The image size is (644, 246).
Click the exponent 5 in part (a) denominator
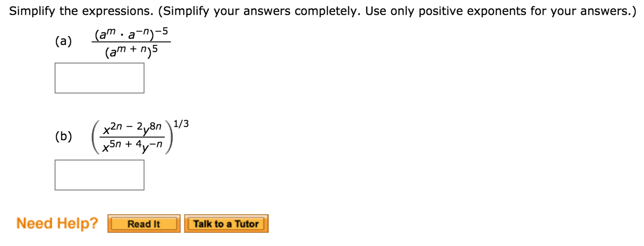155,49
